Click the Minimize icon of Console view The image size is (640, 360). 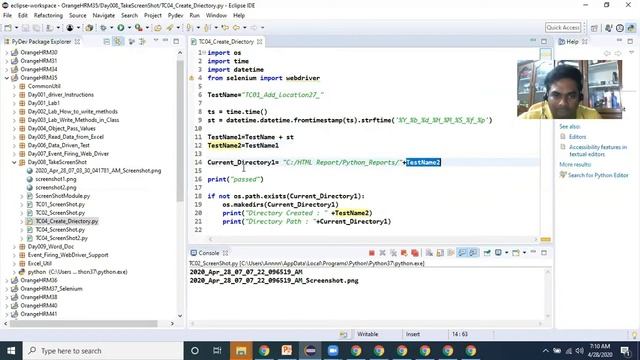pos(533,253)
